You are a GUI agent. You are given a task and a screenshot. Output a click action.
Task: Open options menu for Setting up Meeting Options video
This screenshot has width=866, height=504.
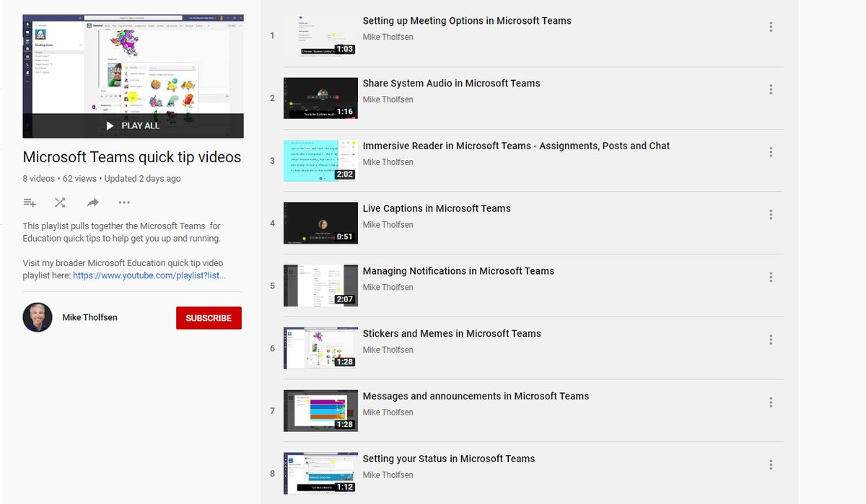pos(771,27)
